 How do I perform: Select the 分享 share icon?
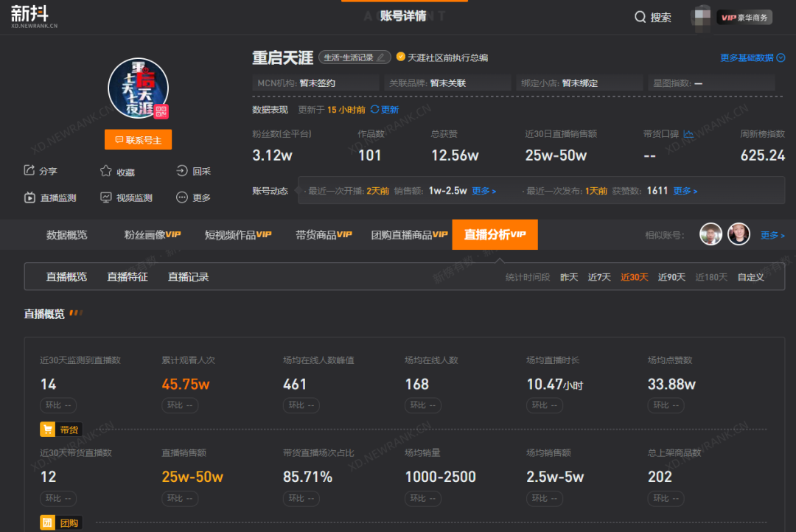coord(28,170)
